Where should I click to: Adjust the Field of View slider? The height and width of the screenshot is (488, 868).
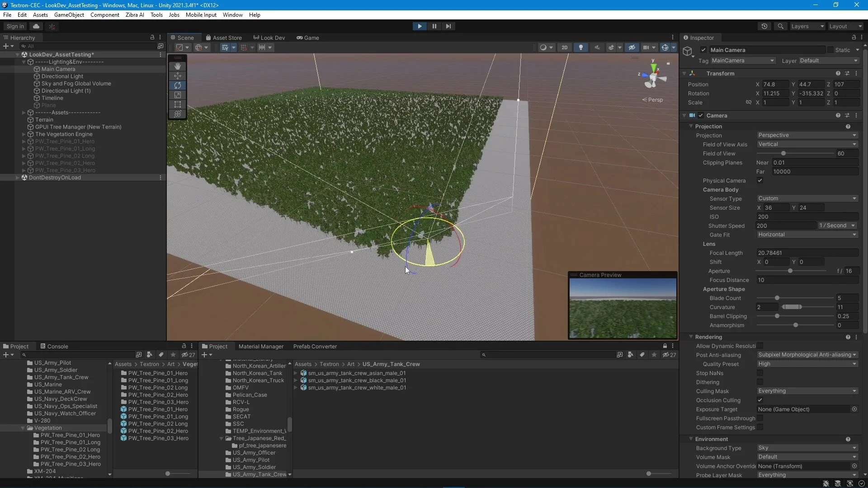pos(783,154)
